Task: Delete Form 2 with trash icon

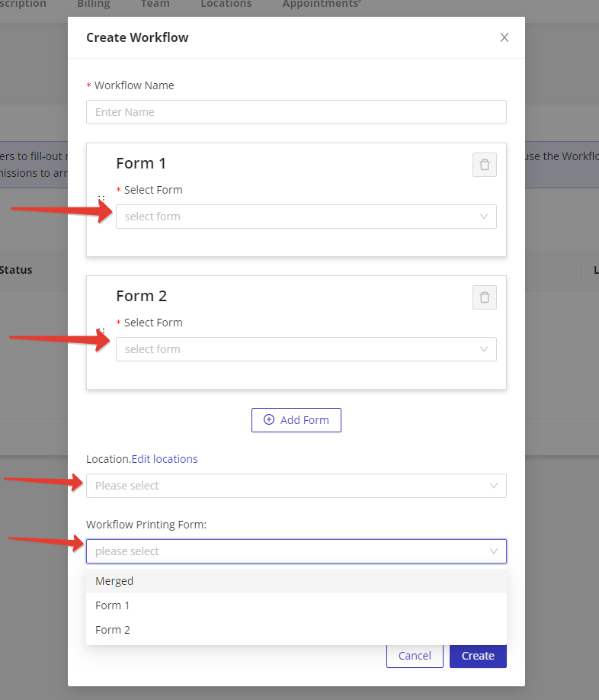Action: (x=485, y=297)
